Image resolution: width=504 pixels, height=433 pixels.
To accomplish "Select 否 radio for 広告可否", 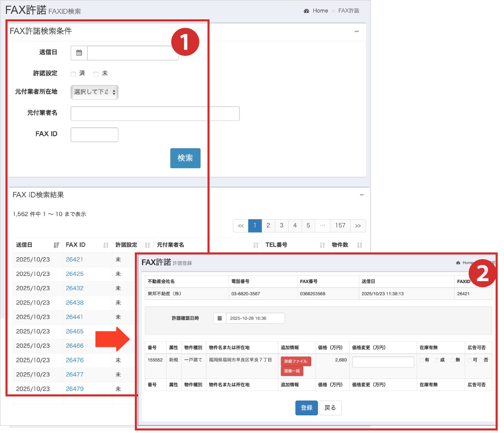I will (480, 360).
